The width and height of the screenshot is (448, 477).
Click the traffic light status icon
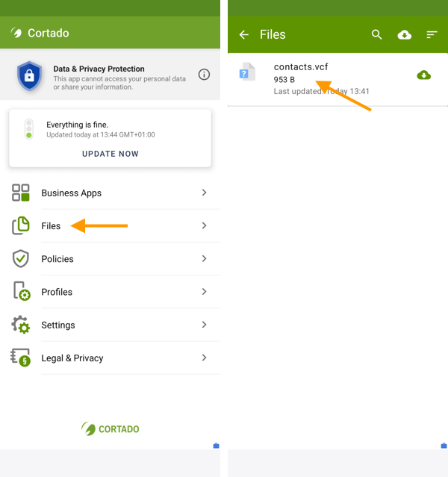pos(29,129)
